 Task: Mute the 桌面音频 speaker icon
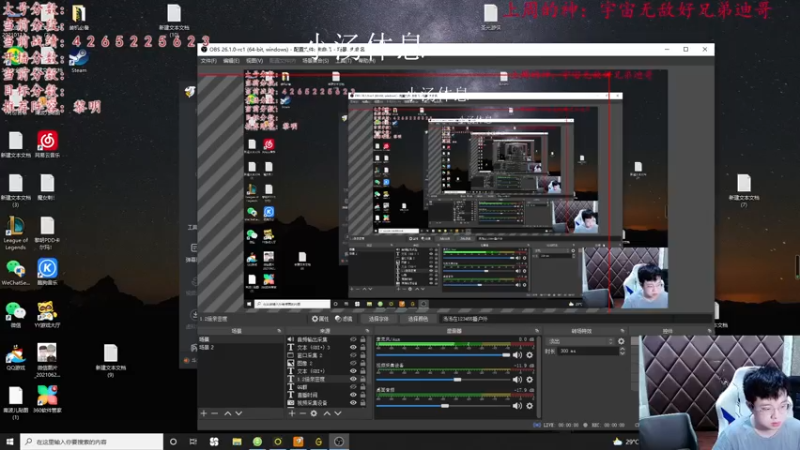(517, 406)
